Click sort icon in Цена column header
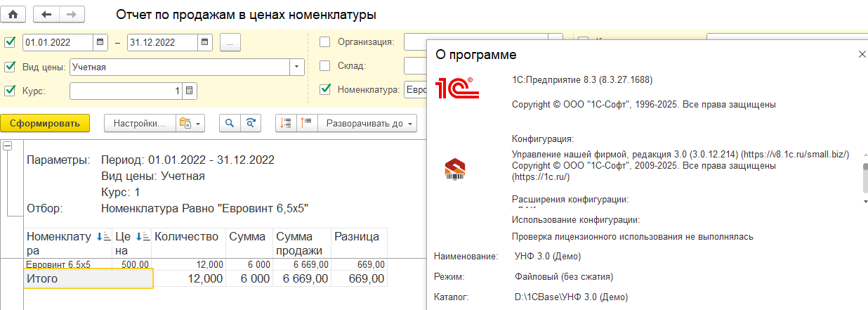The width and height of the screenshot is (868, 310). click(142, 237)
